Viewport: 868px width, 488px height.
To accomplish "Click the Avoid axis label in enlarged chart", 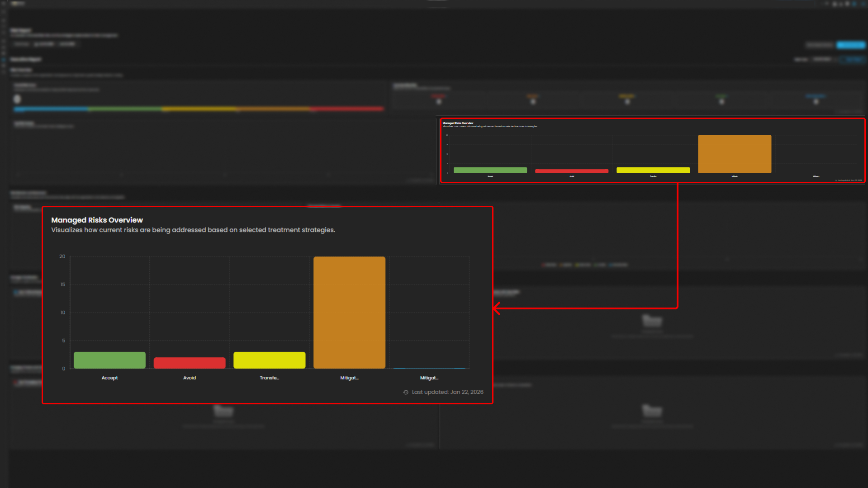I will [x=190, y=378].
